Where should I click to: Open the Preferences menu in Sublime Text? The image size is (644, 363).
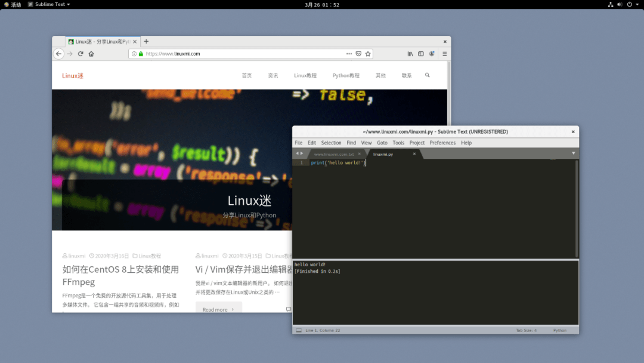442,143
